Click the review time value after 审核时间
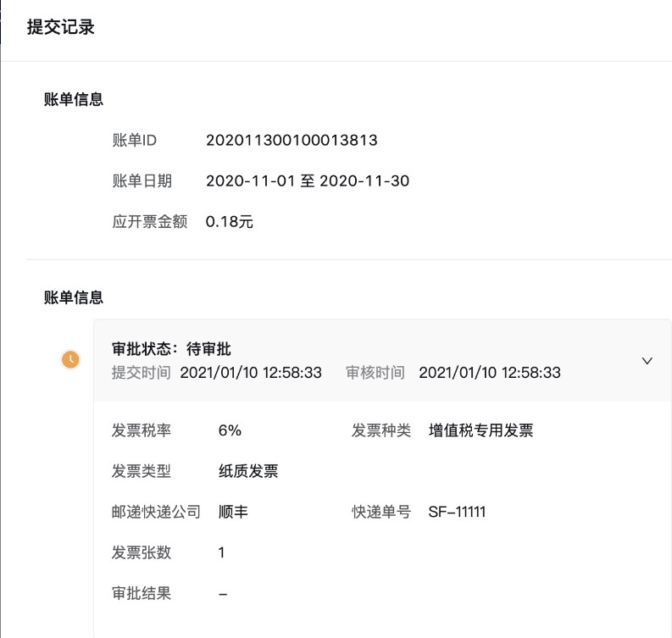The image size is (672, 638). 490,372
